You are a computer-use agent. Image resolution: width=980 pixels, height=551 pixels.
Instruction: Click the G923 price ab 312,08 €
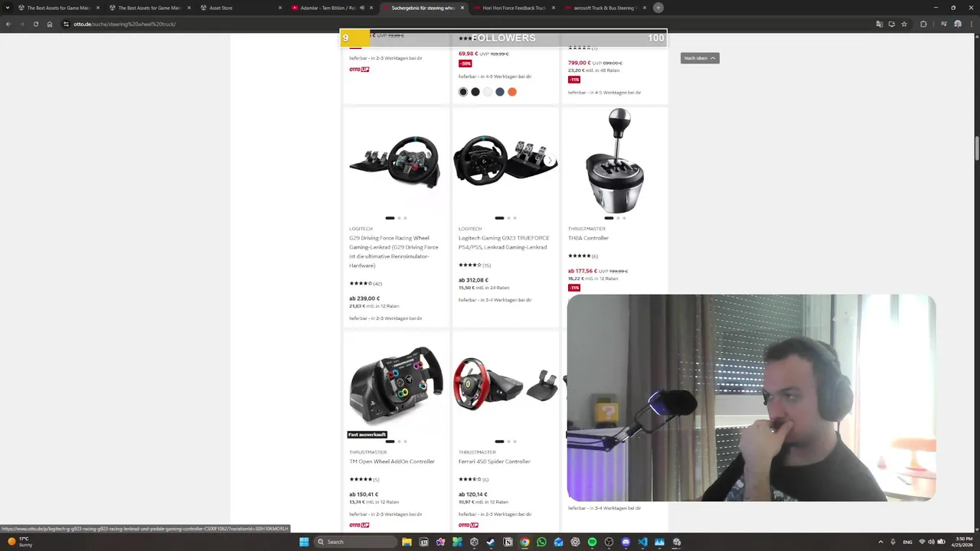(474, 280)
